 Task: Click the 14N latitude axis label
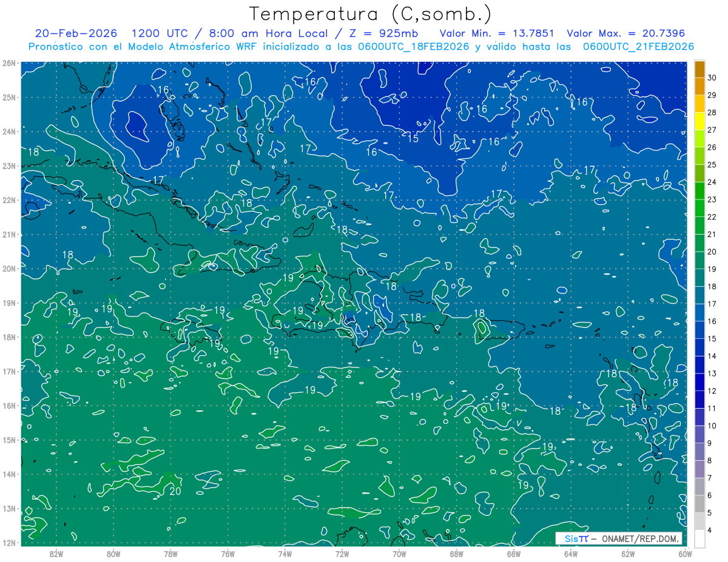coord(8,475)
